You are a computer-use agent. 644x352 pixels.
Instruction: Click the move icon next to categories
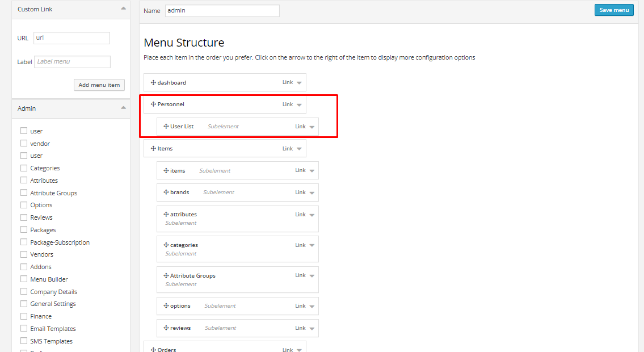(166, 245)
